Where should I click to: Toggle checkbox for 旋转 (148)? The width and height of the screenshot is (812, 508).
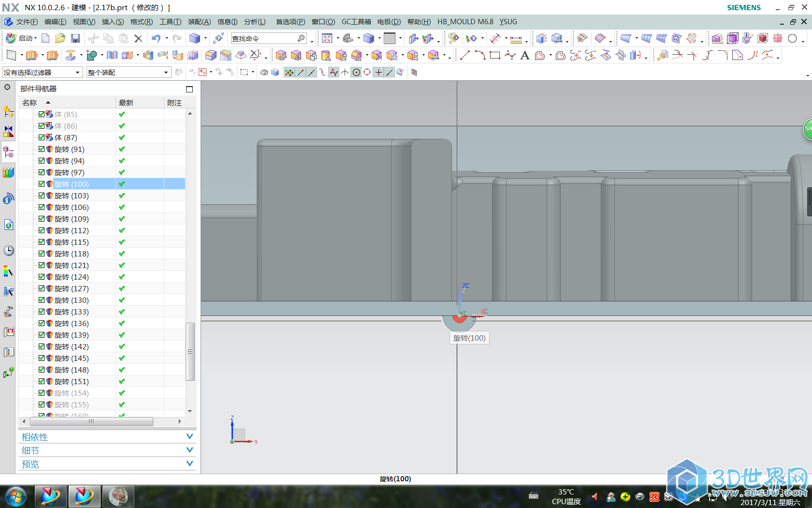42,370
